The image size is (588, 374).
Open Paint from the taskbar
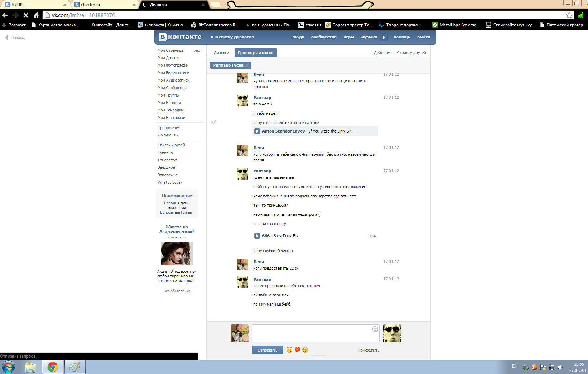pyautogui.click(x=75, y=367)
